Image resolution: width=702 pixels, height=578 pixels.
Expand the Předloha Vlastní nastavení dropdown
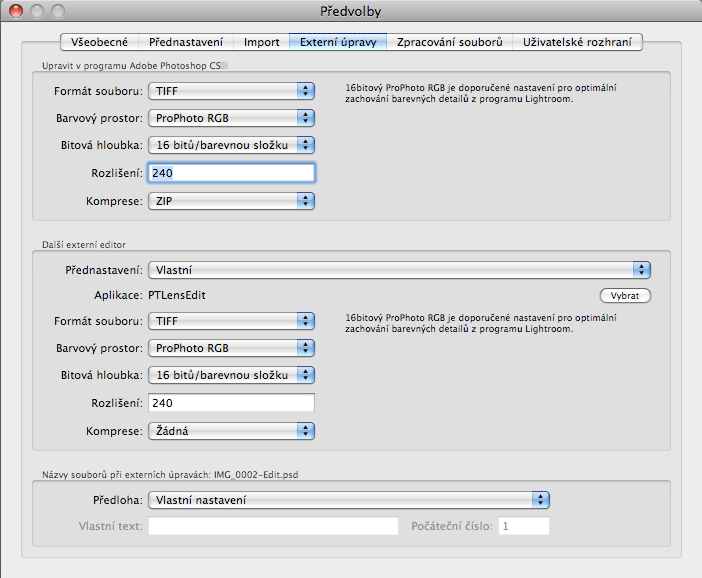[x=349, y=500]
